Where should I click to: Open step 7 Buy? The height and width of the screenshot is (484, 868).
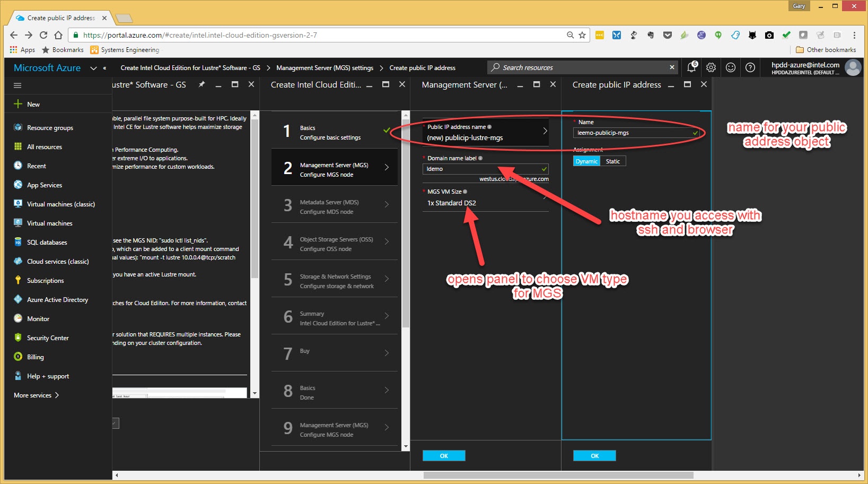335,353
